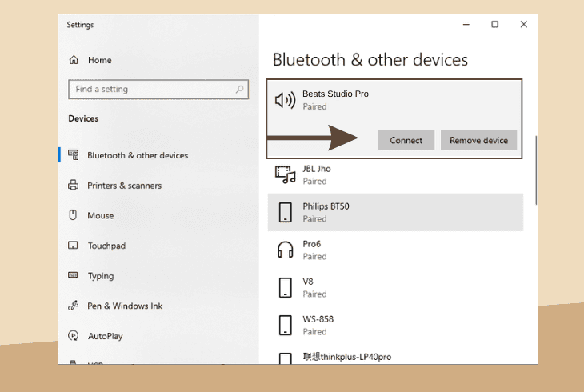Close the Settings window
The height and width of the screenshot is (392, 584).
point(524,25)
